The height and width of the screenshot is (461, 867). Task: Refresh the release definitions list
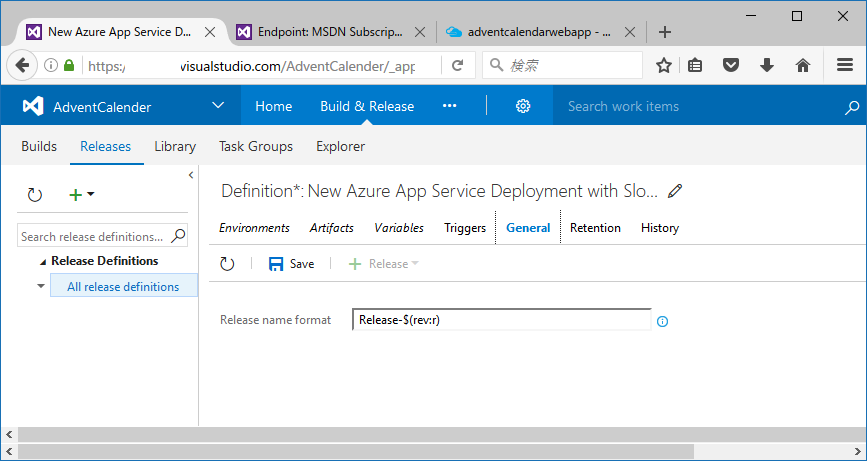(35, 195)
